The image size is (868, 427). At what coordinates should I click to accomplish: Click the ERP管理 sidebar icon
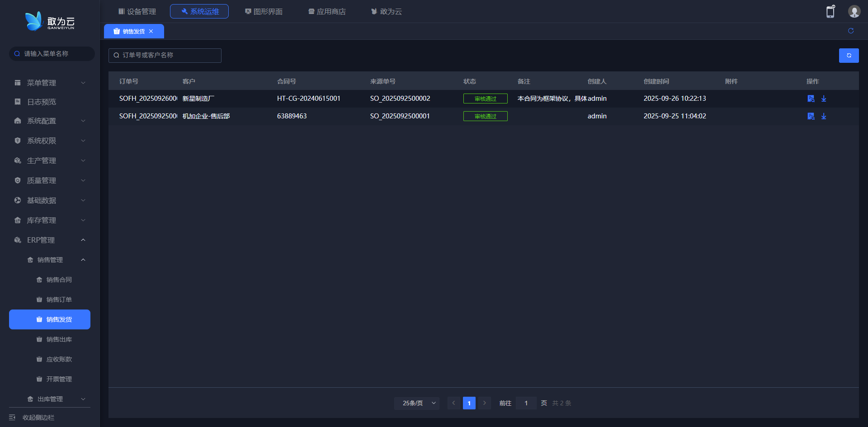point(18,240)
